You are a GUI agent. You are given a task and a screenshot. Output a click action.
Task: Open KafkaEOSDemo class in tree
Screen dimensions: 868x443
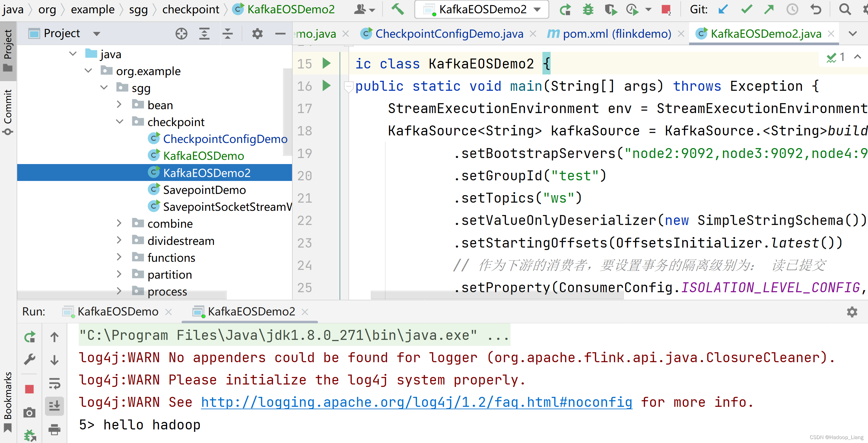coord(196,156)
